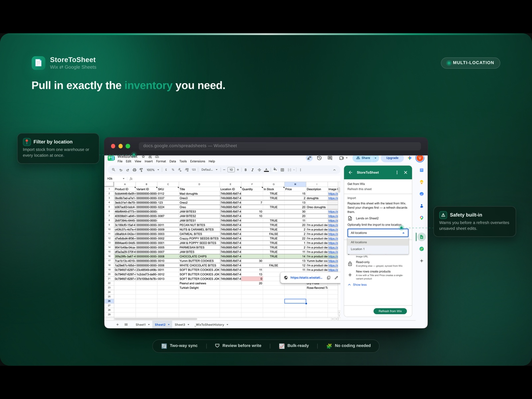Click the star icon beside the title
Viewport: 532px width, 399px height.
143,157
